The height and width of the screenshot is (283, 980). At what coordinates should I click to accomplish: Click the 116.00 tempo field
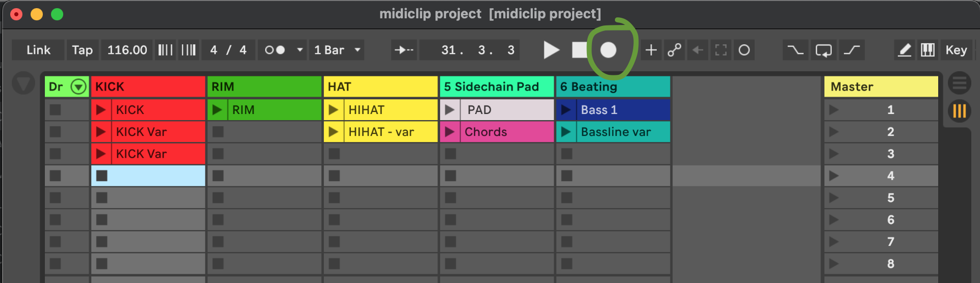click(127, 50)
